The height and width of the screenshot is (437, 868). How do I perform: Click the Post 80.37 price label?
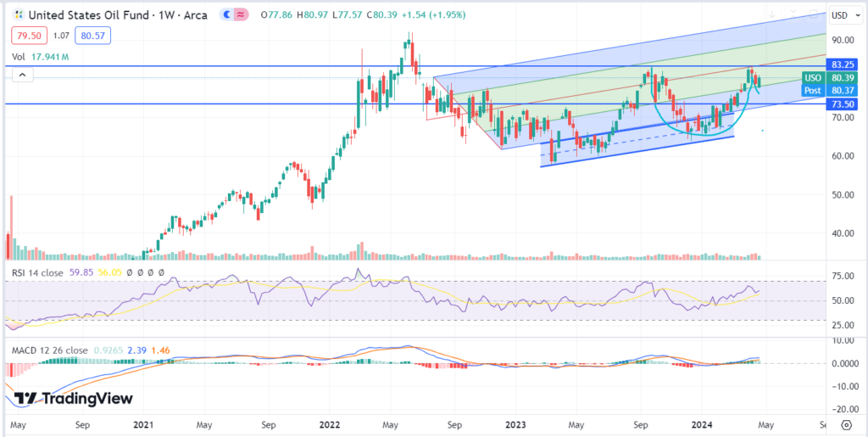[x=829, y=90]
